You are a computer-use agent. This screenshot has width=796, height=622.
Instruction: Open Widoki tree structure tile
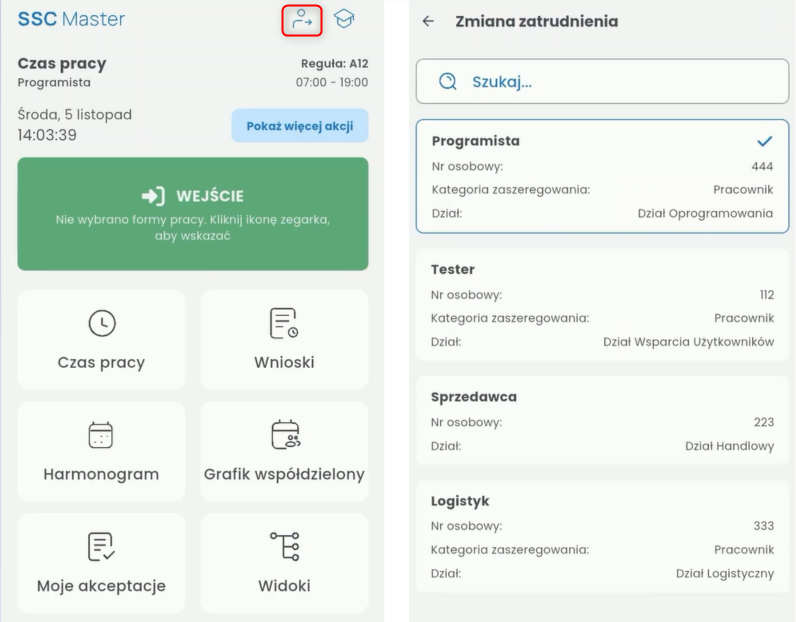[284, 563]
